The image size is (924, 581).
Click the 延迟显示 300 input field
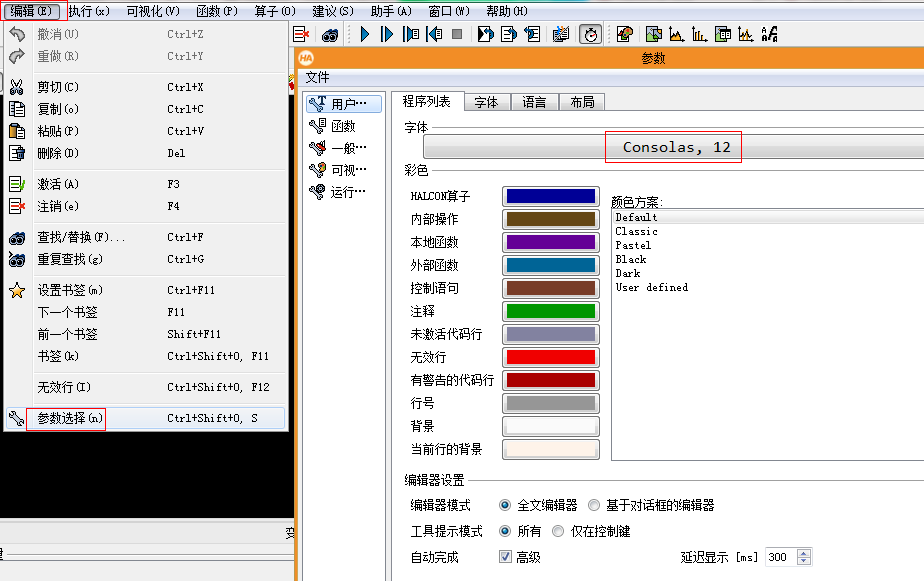[x=781, y=557]
